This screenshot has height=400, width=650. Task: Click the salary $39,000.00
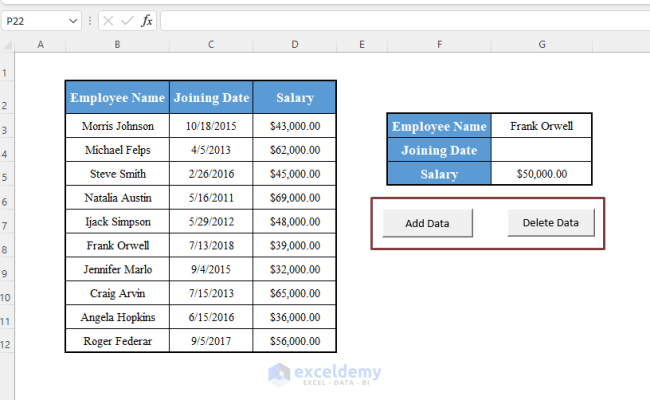[295, 245]
